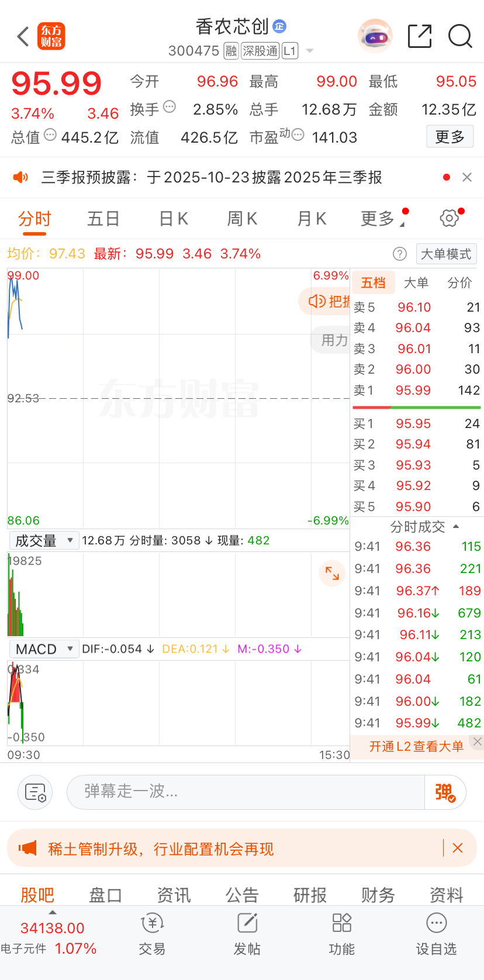Close the 稀土管制升级 banner
484x980 pixels.
pos(458,848)
